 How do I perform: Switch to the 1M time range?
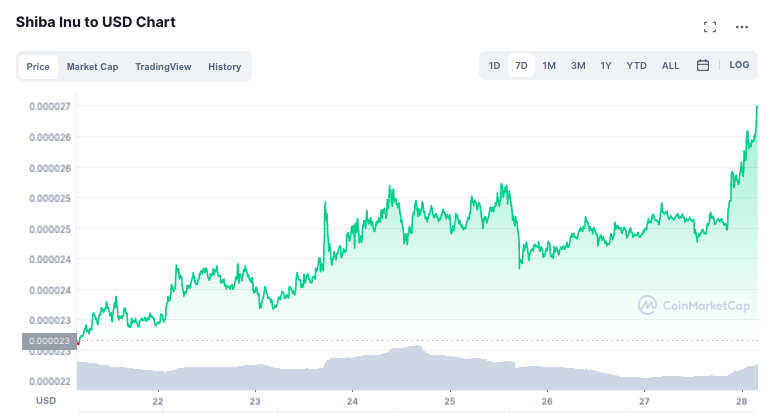[x=549, y=66]
